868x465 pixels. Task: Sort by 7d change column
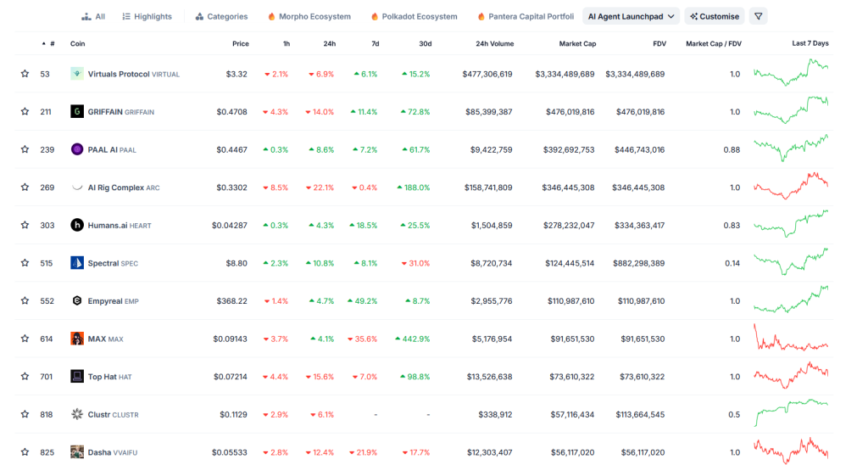coord(376,44)
